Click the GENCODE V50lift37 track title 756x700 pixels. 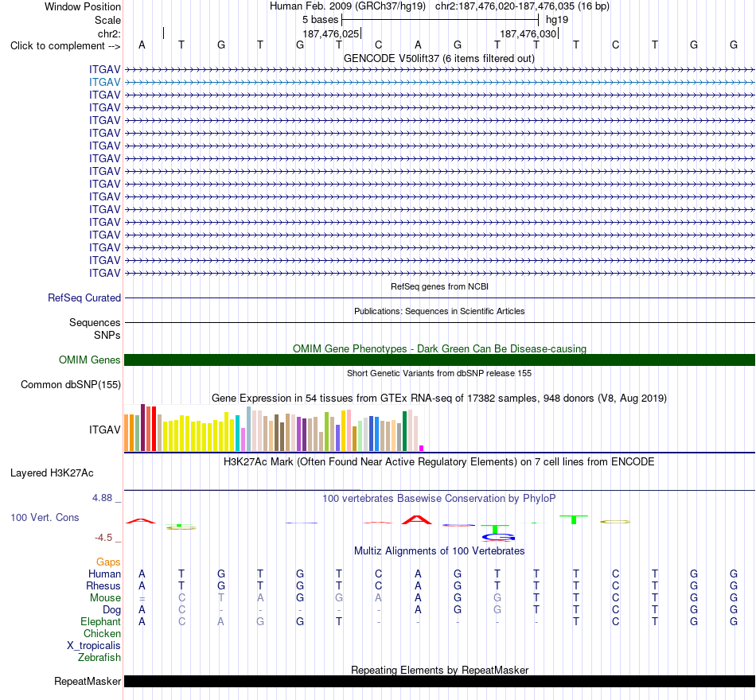pos(439,59)
